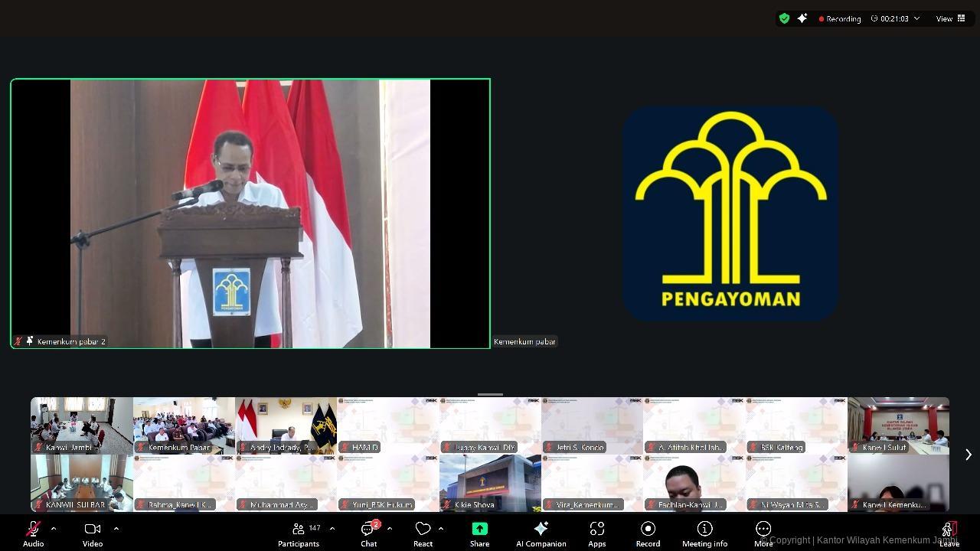Open AI Companion

pos(541,528)
